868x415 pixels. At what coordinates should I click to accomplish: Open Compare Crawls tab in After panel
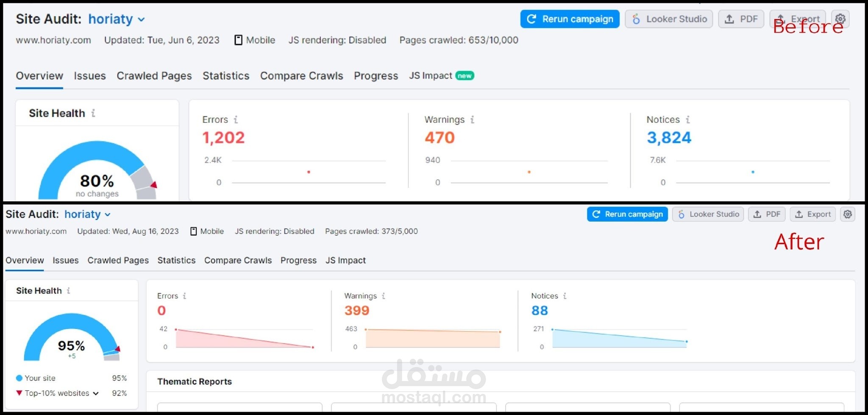pyautogui.click(x=238, y=260)
